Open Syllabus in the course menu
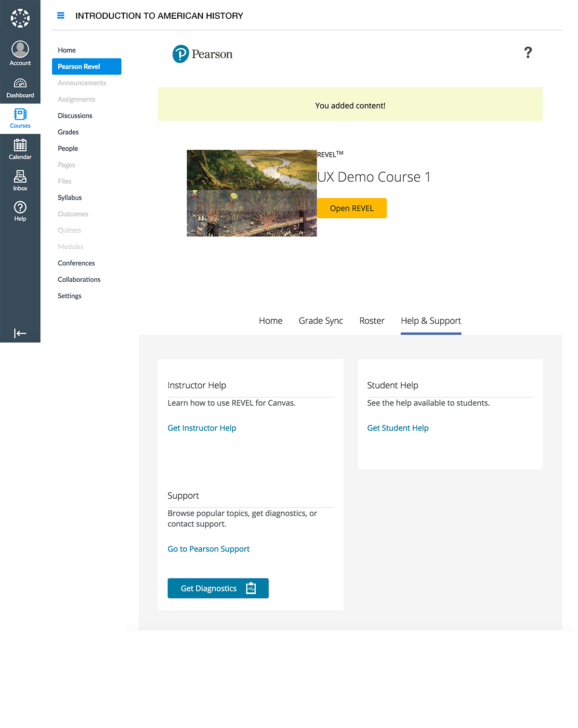Viewport: 578px width, 728px height. coord(70,198)
